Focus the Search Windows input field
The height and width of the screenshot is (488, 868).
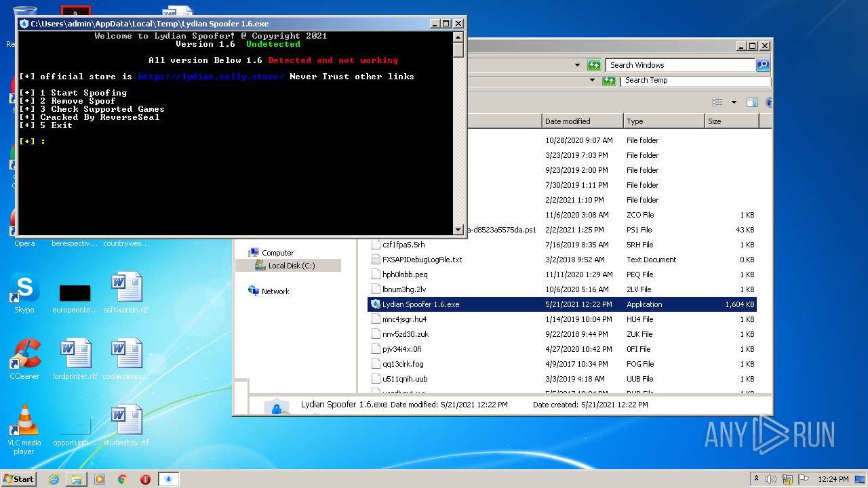pos(681,65)
